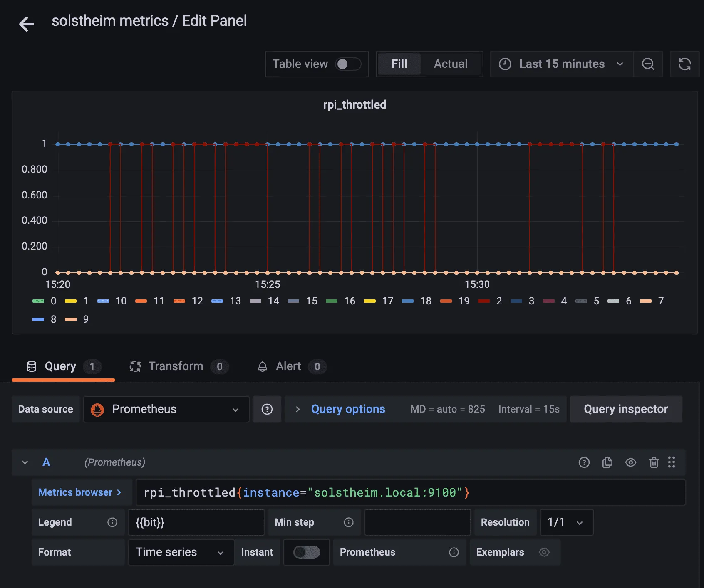Click the zoom out time range icon
The width and height of the screenshot is (704, 588).
648,64
